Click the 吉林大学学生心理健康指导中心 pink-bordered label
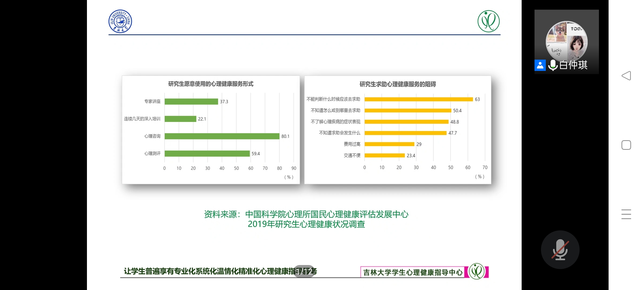Image resolution: width=644 pixels, height=290 pixels. click(413, 272)
